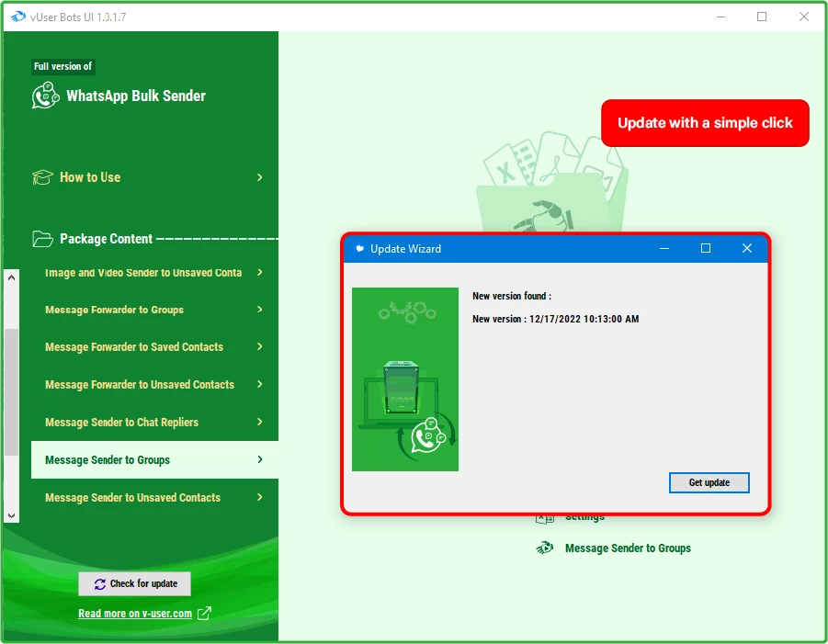Click Message Sender to Groups link in main panel

(628, 548)
